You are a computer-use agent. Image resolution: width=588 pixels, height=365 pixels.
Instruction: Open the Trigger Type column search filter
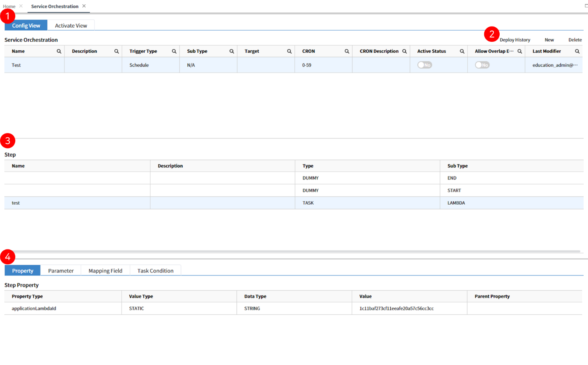pos(174,51)
